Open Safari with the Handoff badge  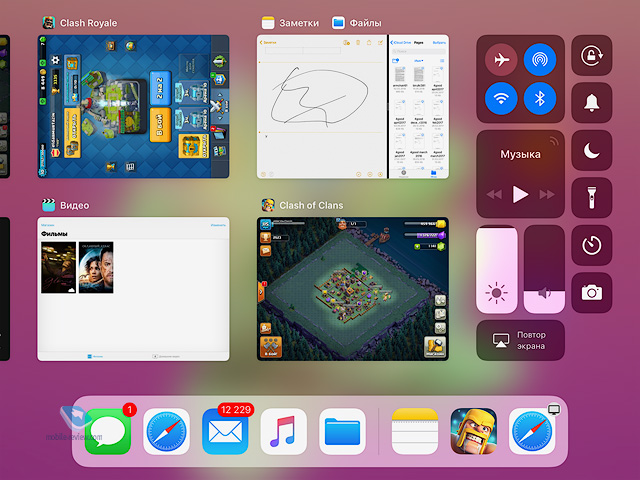pos(532,431)
